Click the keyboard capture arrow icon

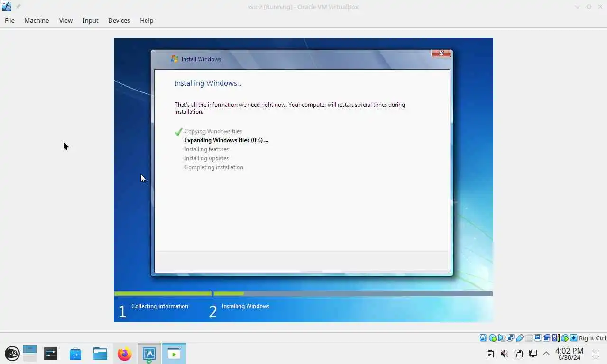coord(574,338)
